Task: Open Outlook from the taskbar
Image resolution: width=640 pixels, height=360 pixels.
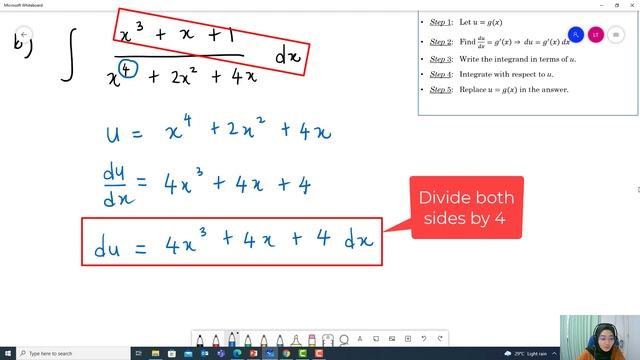Action: [204, 353]
